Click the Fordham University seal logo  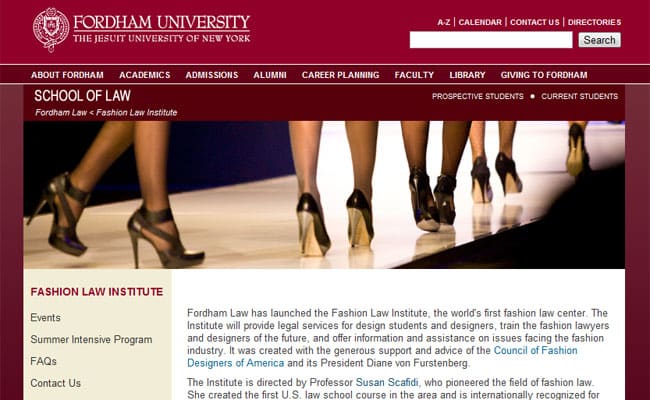coord(51,29)
